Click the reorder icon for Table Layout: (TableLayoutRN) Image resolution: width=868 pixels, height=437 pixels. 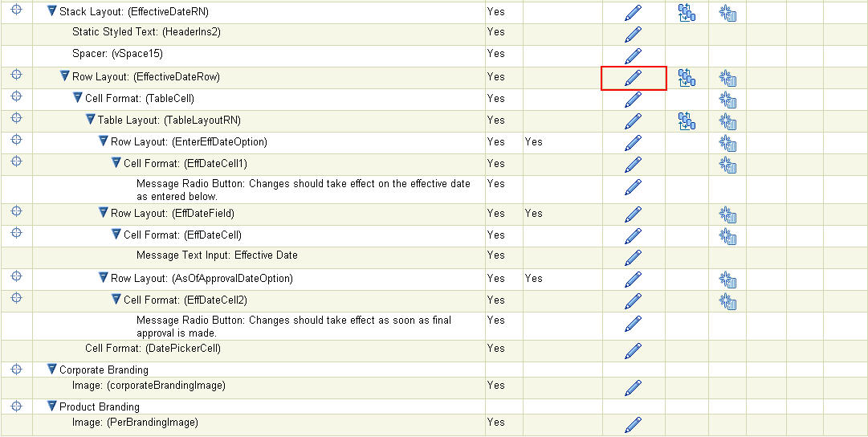687,120
